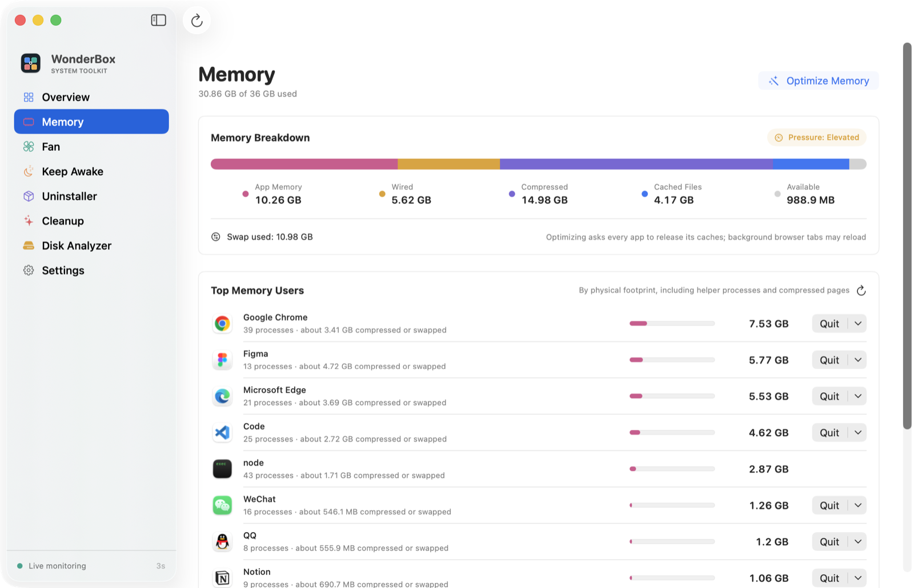Quit Code
The width and height of the screenshot is (914, 588).
pos(829,433)
